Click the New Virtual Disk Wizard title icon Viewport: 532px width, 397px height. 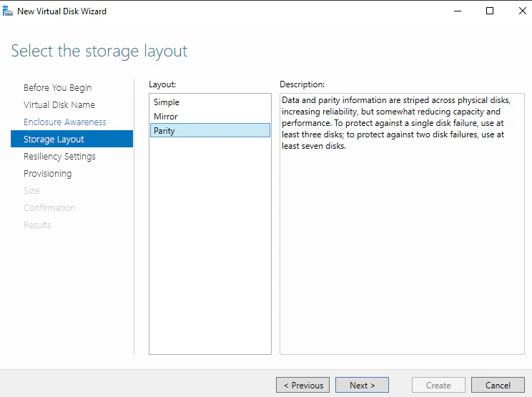click(7, 11)
